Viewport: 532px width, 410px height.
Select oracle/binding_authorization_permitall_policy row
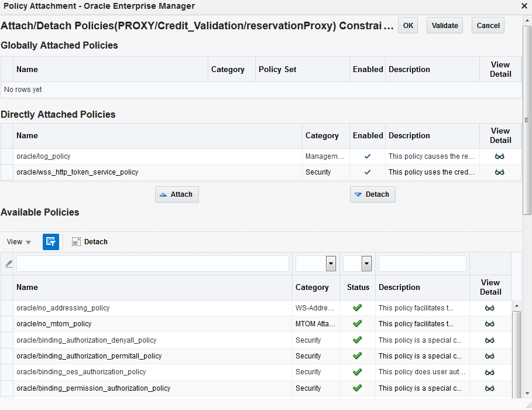(256, 356)
